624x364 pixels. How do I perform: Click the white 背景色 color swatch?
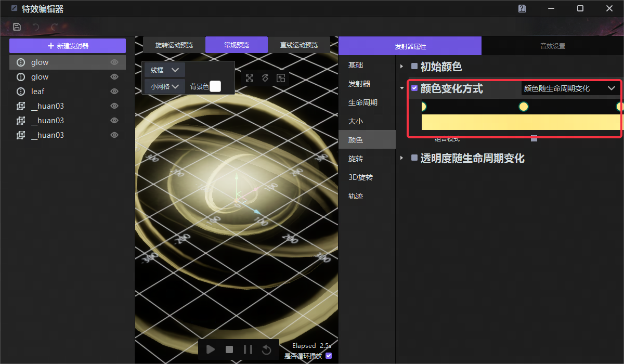tap(215, 86)
